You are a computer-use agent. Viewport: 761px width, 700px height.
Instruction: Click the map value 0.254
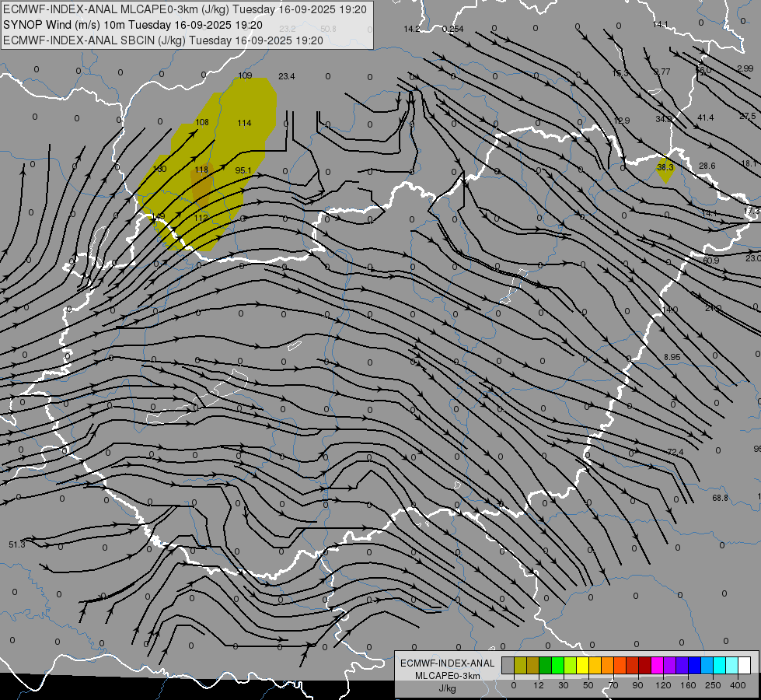coord(452,29)
